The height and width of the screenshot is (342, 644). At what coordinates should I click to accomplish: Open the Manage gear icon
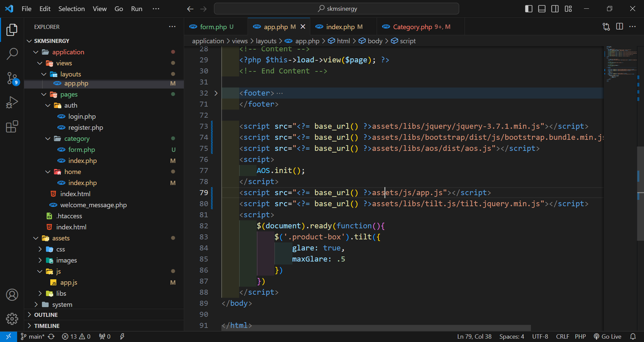point(12,319)
